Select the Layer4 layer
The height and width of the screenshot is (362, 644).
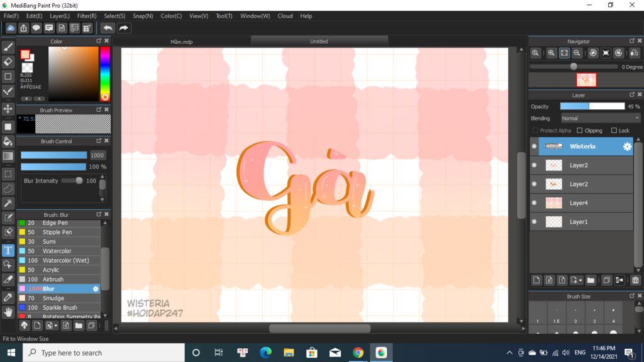point(581,203)
